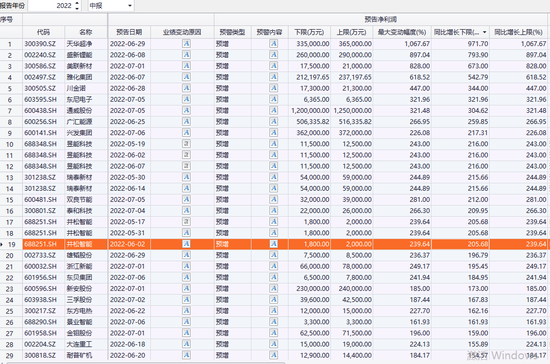Sort by 预告日期 column header
Screen dimensions: 550x364
point(129,32)
